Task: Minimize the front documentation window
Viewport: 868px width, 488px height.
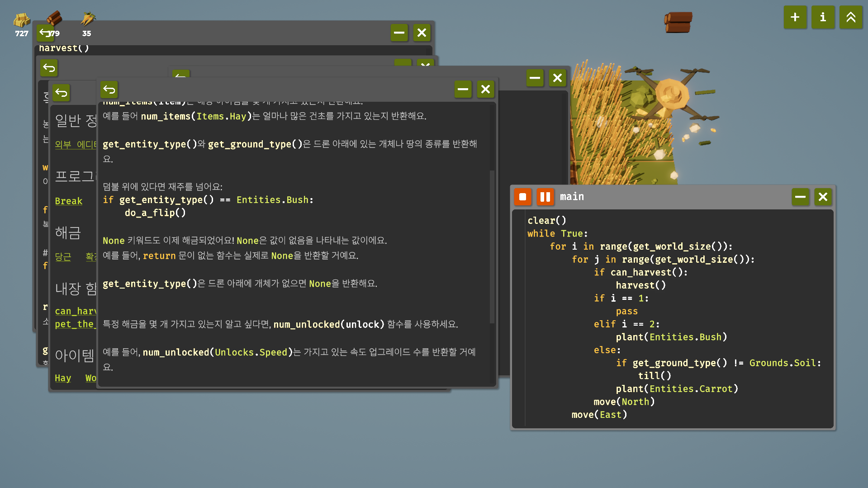Action: coord(463,90)
